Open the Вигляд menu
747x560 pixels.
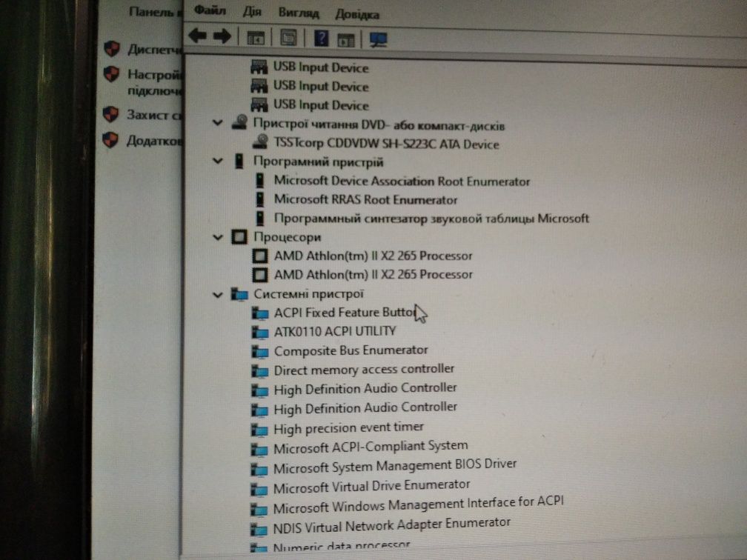[x=299, y=13]
